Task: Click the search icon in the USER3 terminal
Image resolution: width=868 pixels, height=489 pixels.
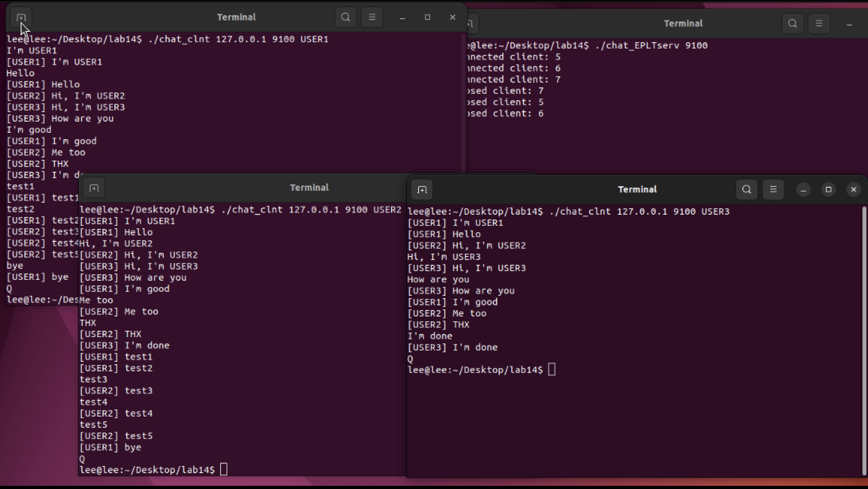Action: (x=746, y=189)
